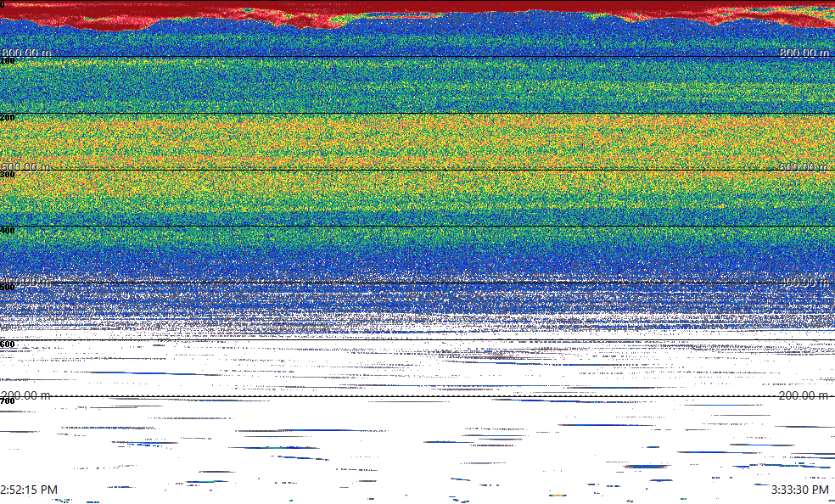
Task: Click the left-hand 600.00 m range label
Action: [x=26, y=167]
